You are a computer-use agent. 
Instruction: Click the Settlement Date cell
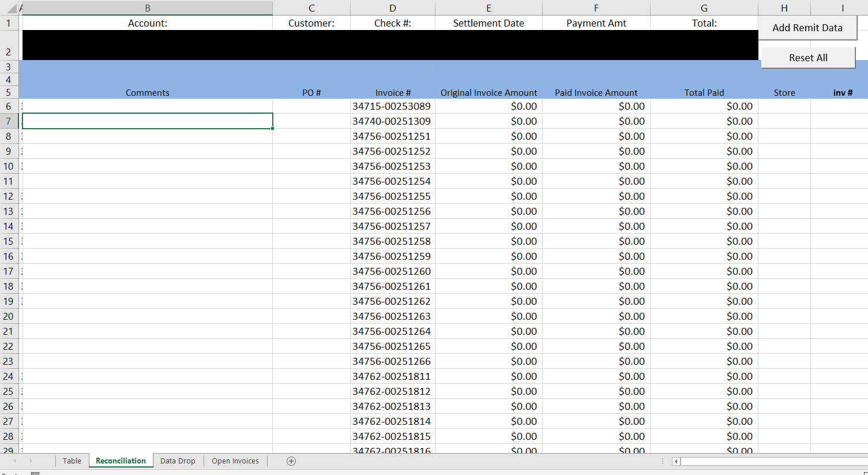click(489, 23)
